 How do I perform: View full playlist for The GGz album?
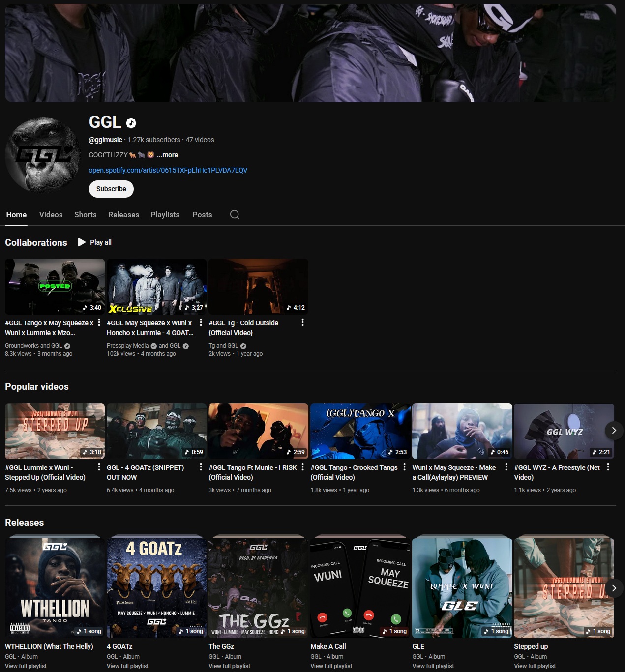230,666
